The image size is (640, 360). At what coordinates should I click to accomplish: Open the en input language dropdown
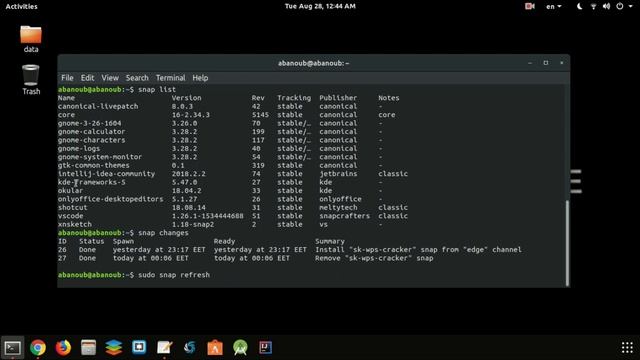[554, 6]
